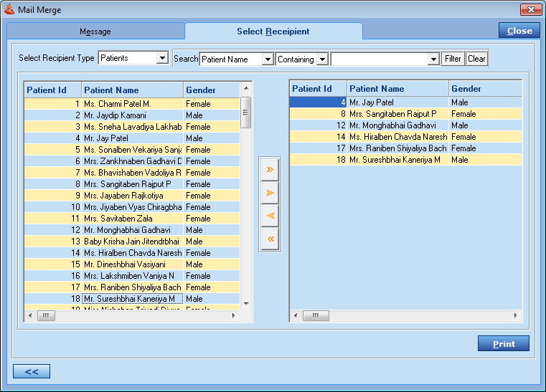Click the back << button at bottom left
The height and width of the screenshot is (392, 546).
pos(32,371)
